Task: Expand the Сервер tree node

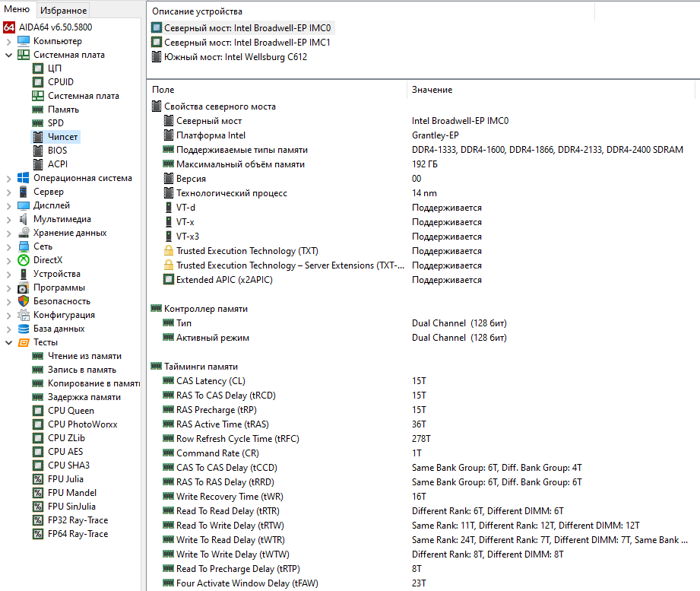Action: 8,192
